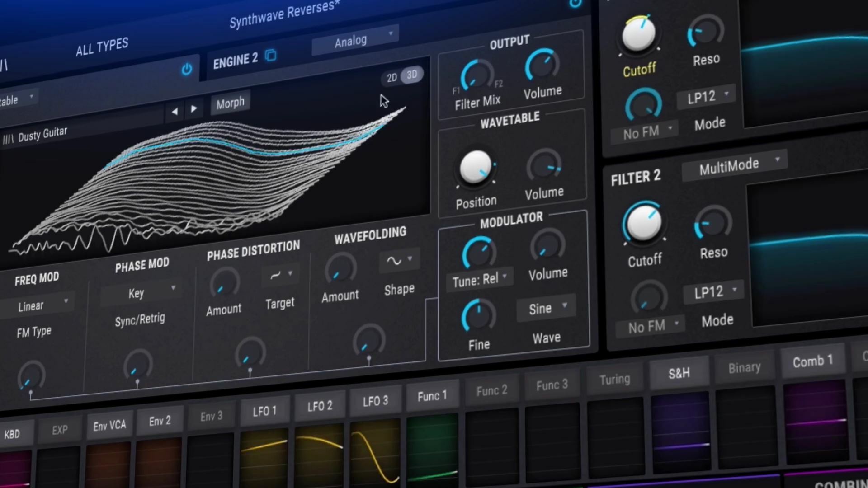
Task: Click the Filter 2 FM amount knob
Action: click(x=649, y=298)
